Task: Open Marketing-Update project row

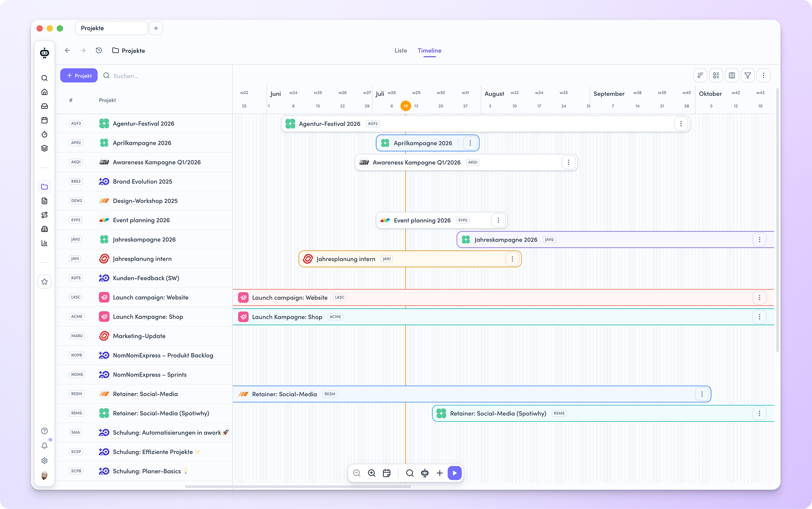Action: pos(144,336)
